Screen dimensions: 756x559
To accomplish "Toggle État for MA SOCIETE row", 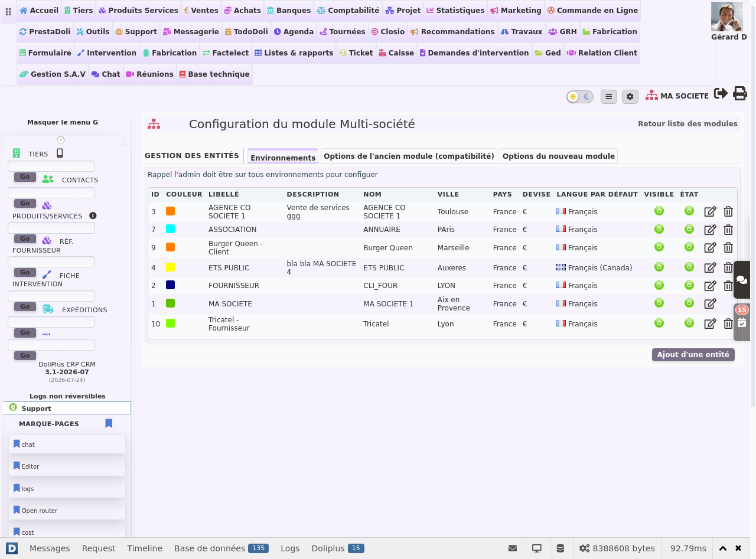I will pos(689,303).
